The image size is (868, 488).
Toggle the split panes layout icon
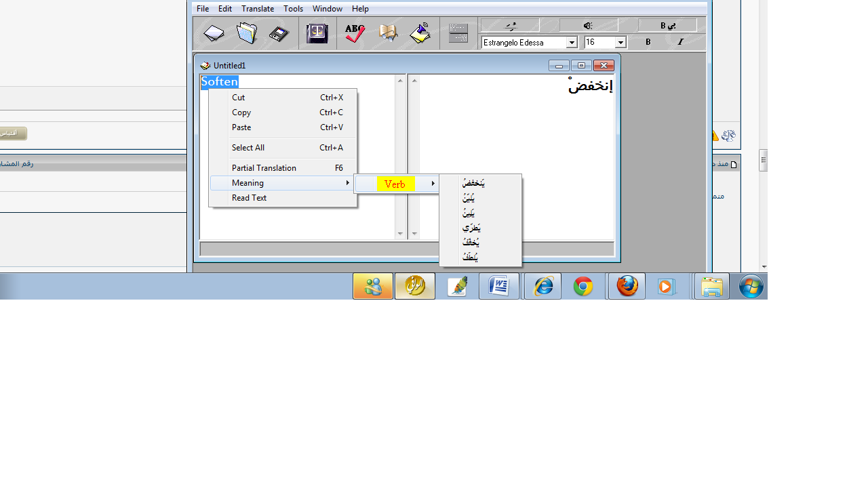pos(458,33)
